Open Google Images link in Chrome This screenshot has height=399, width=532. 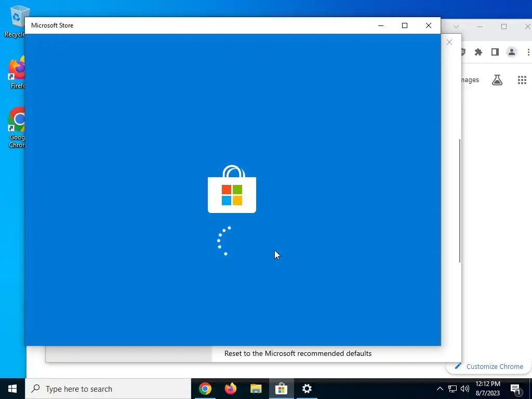point(470,79)
